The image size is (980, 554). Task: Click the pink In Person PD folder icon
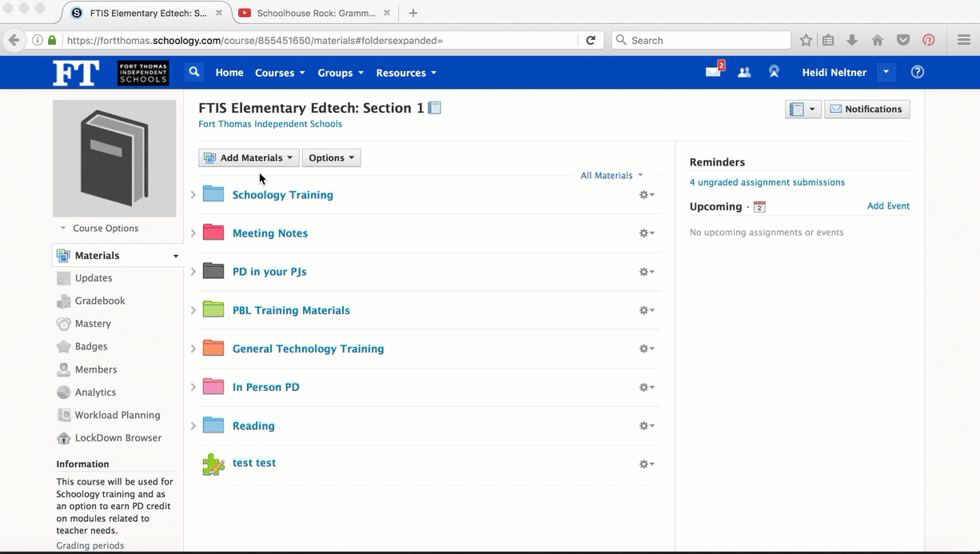(x=213, y=386)
